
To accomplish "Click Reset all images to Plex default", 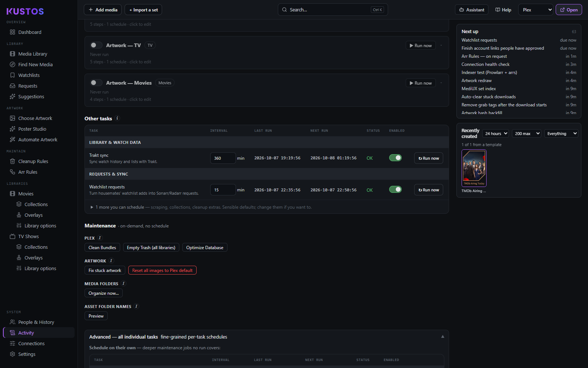I will click(162, 270).
